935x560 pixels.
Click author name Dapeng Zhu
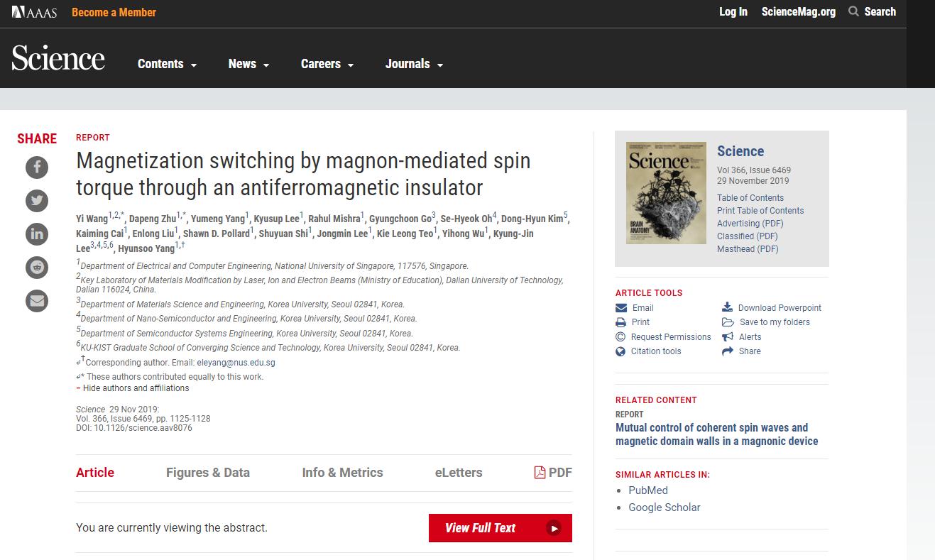[x=153, y=219]
